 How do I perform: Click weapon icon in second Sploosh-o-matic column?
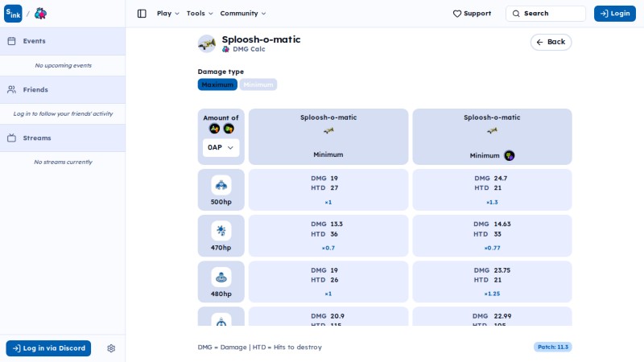[x=492, y=131]
